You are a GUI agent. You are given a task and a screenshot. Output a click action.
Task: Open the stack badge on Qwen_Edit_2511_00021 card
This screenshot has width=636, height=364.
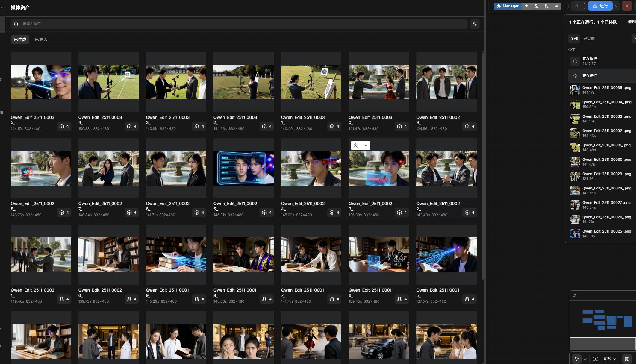tap(64, 299)
